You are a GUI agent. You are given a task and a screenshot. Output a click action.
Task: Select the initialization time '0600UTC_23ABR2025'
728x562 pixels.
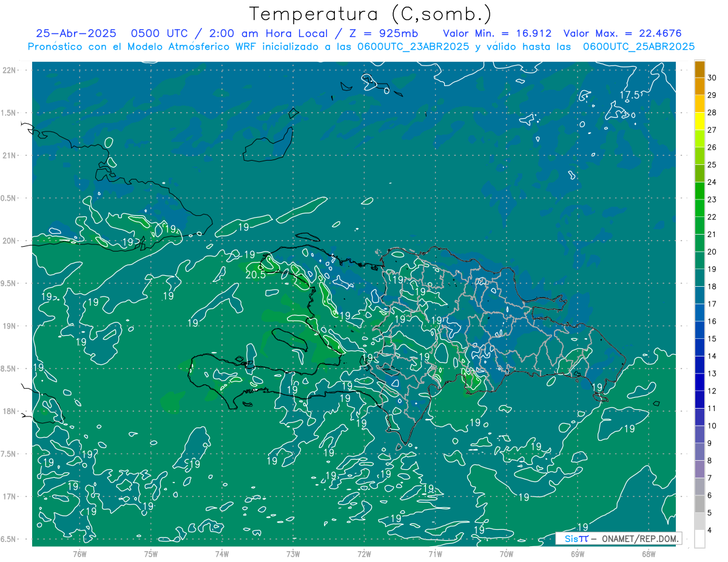[413, 47]
